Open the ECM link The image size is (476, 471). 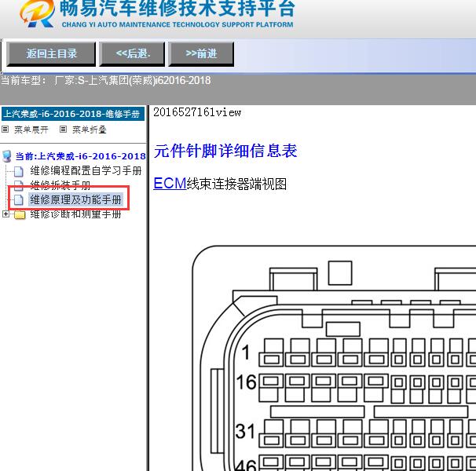(x=170, y=184)
